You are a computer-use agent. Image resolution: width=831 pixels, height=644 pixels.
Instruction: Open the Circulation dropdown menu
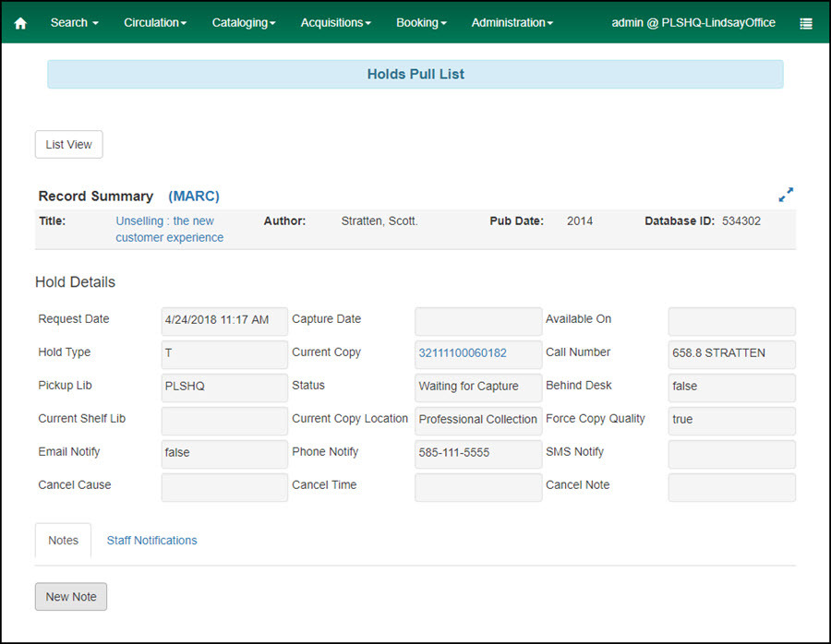coord(155,23)
